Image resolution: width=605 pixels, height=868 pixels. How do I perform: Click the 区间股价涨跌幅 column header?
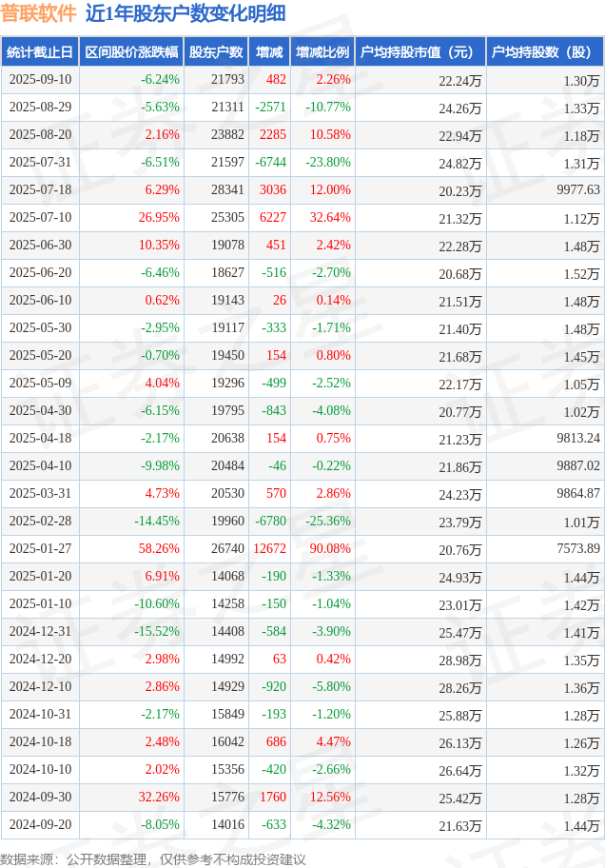pyautogui.click(x=131, y=52)
